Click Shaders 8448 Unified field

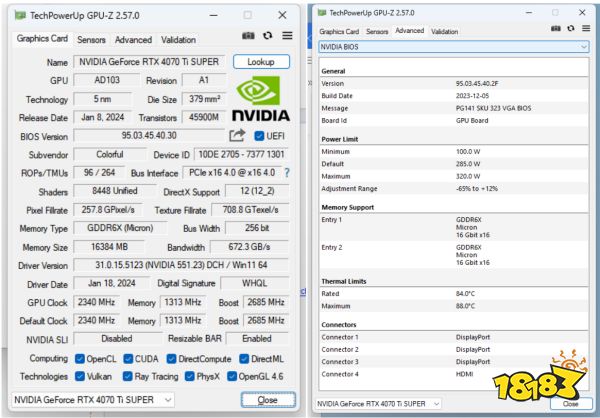click(115, 191)
